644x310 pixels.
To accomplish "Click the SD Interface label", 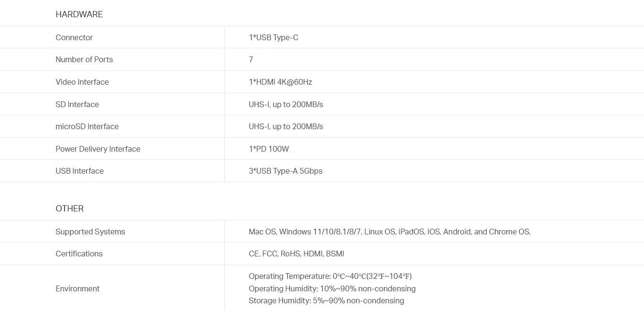I will click(77, 104).
